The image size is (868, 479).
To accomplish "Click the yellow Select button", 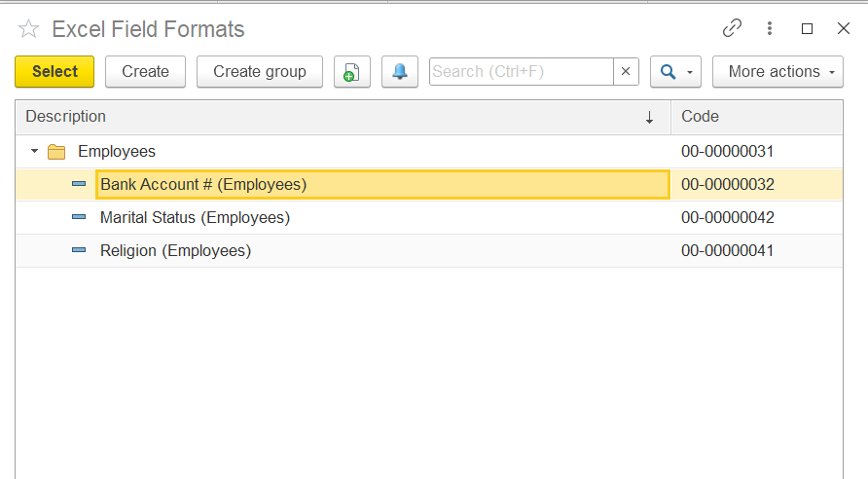I will pyautogui.click(x=54, y=71).
